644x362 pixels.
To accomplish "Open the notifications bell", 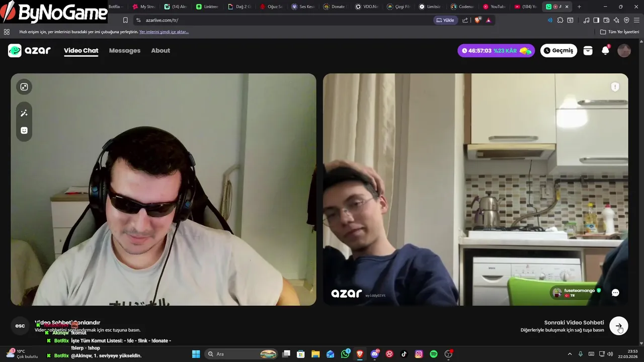I will point(606,50).
